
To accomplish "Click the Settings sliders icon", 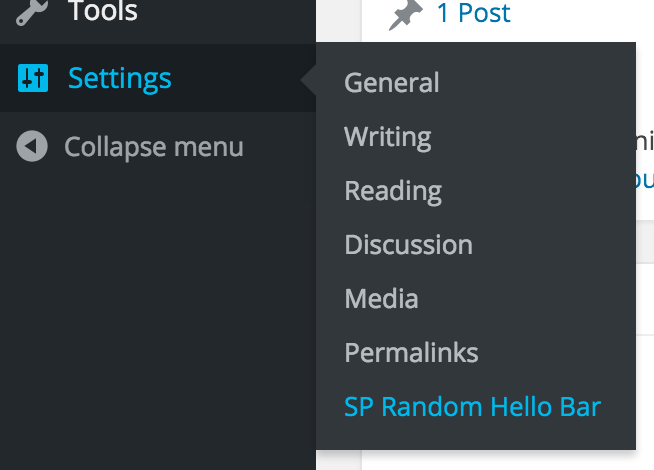I will (x=33, y=78).
